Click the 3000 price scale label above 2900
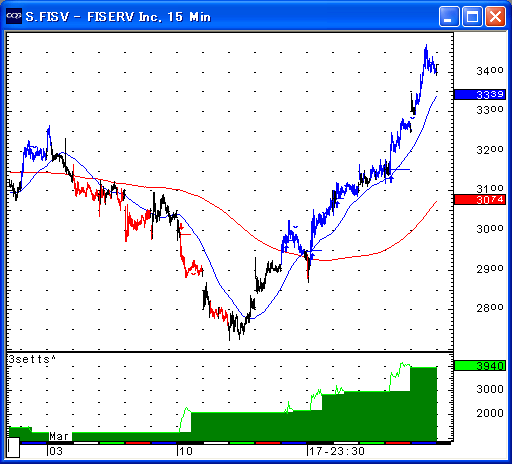 pyautogui.click(x=490, y=229)
